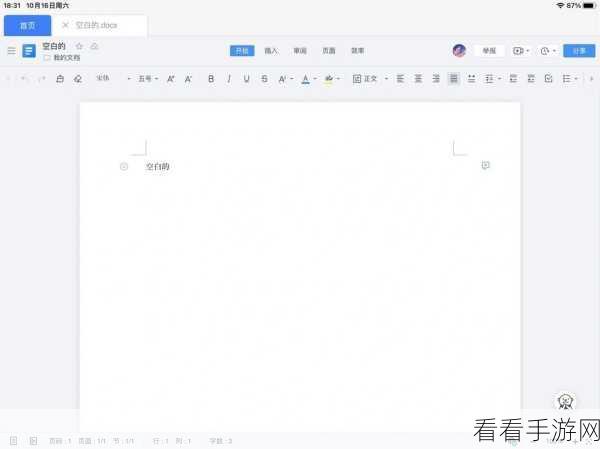Image resolution: width=600 pixels, height=449 pixels.
Task: Open the line spacing dropdown
Action: (492, 79)
